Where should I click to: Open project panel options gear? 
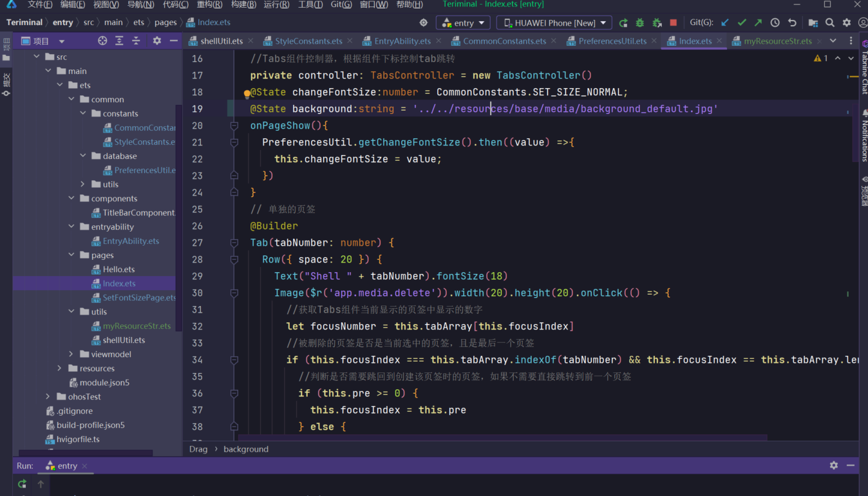[x=157, y=41]
